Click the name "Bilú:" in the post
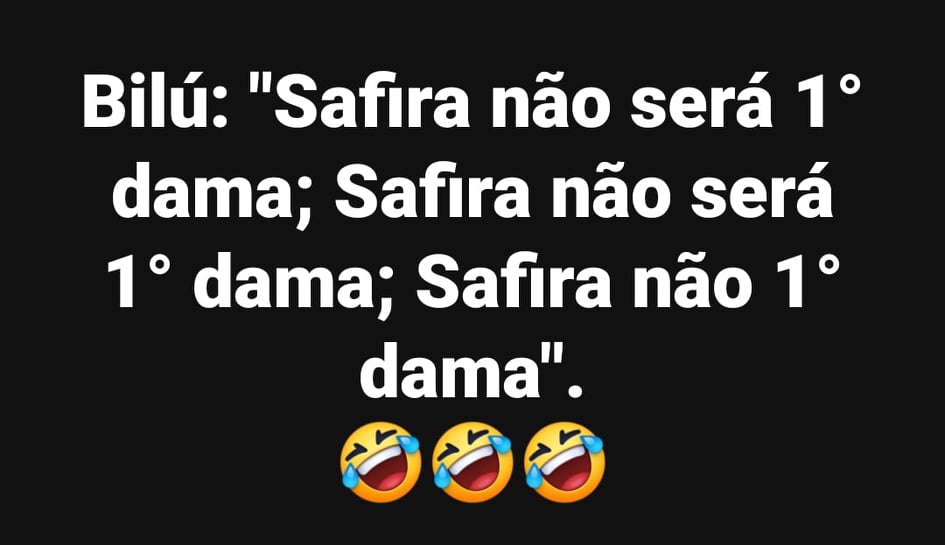 pos(155,103)
